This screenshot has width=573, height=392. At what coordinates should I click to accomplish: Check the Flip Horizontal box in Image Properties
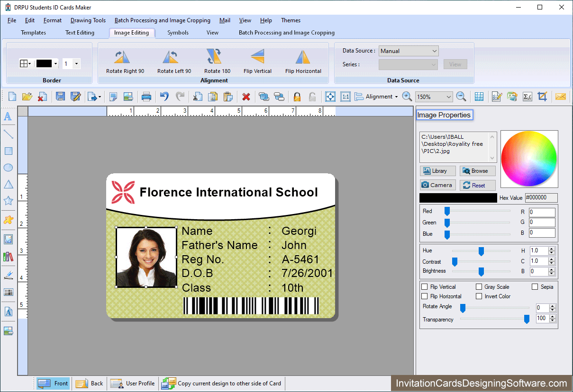click(x=424, y=296)
